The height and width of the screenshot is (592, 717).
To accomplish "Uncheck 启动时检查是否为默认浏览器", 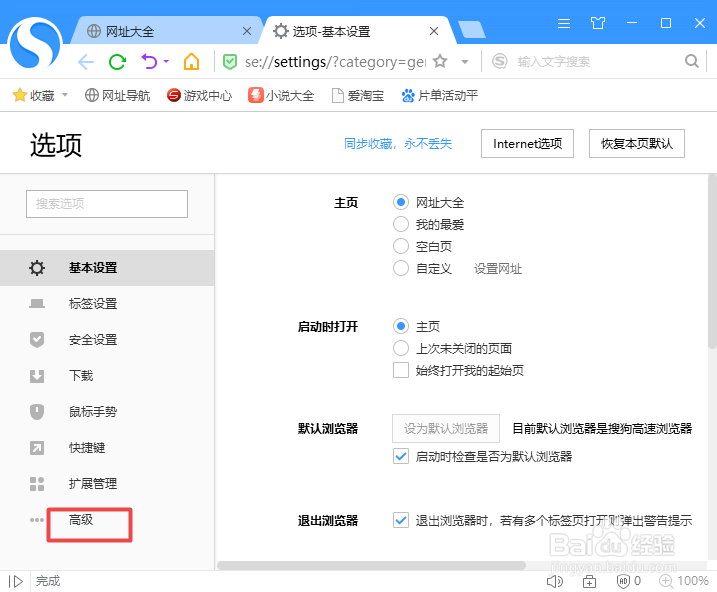I will [x=401, y=456].
